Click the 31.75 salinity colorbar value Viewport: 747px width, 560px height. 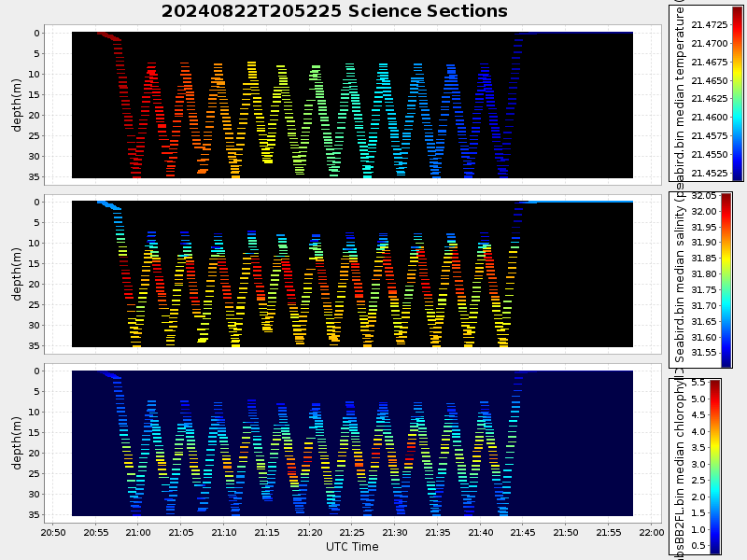[x=704, y=290]
